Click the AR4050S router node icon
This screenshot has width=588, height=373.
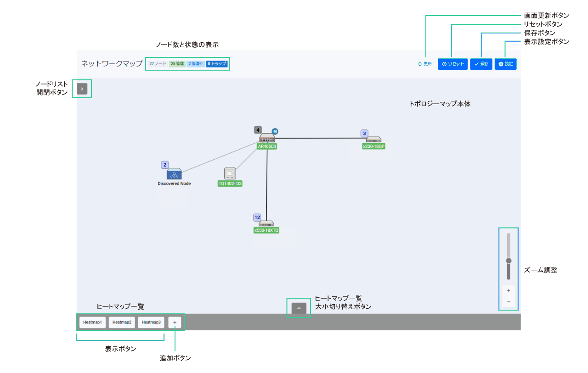click(x=267, y=138)
